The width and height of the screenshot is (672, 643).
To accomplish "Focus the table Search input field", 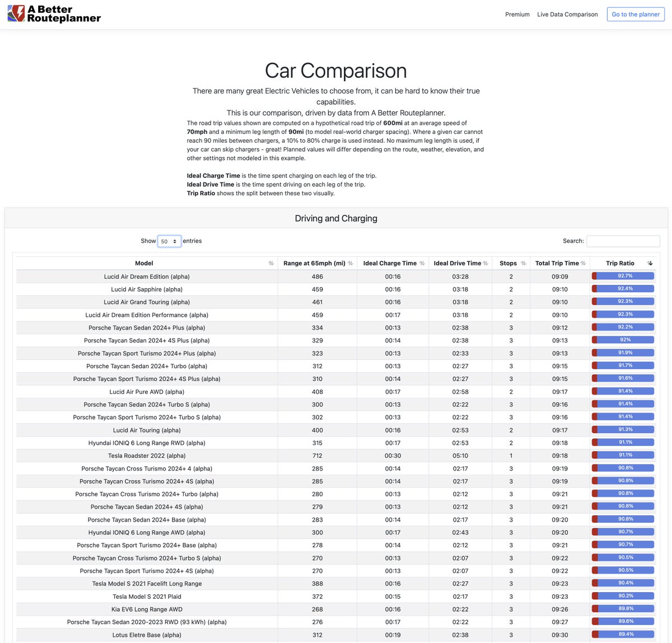I will (623, 241).
